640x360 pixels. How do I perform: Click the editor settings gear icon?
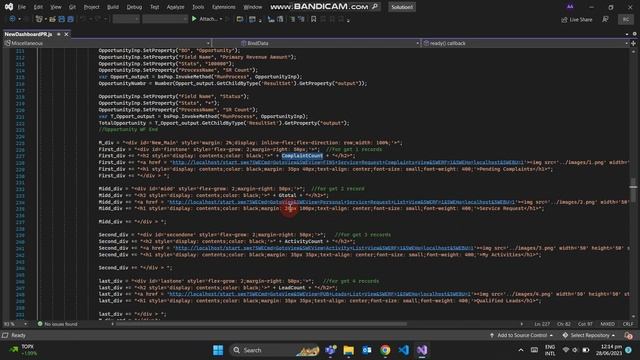(x=634, y=34)
